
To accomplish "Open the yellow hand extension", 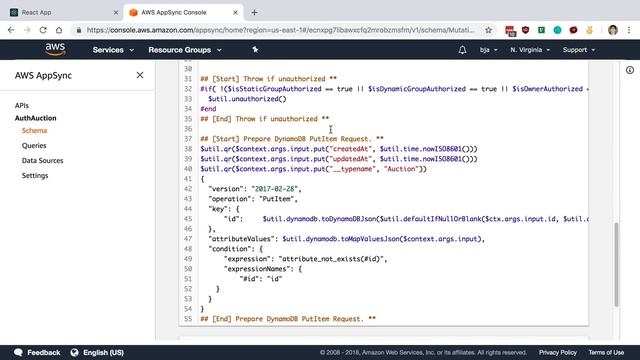I will [589, 30].
